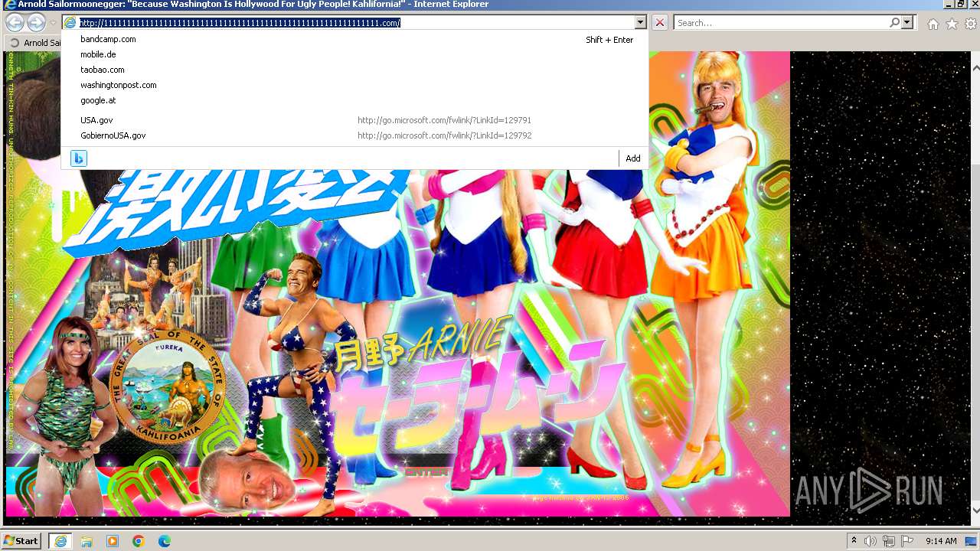980x551 pixels.
Task: Click the Bing search provider icon
Action: (x=78, y=158)
